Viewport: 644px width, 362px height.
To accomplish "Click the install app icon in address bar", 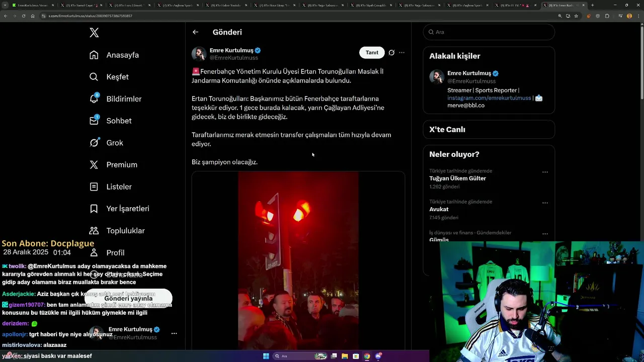I will point(568,16).
